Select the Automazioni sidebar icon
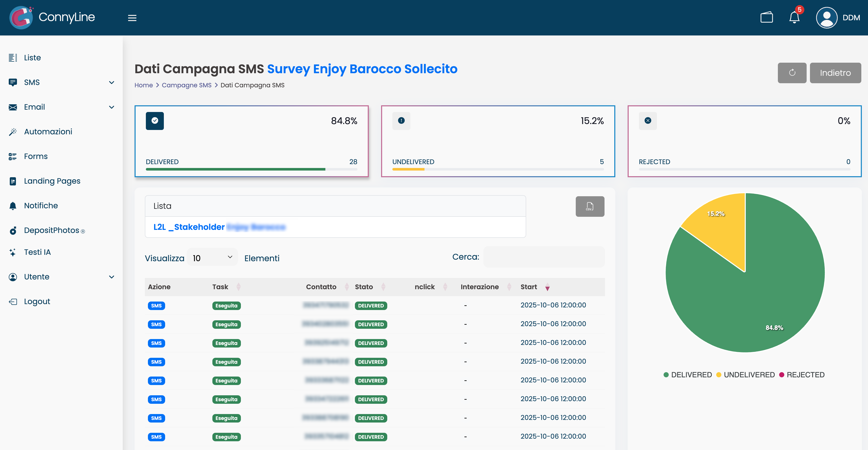 click(x=13, y=132)
